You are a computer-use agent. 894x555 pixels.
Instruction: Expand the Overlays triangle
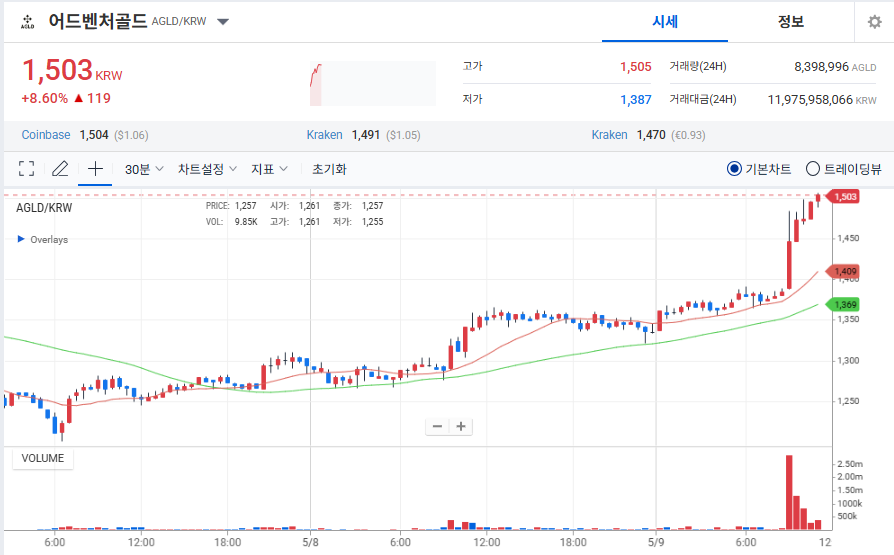[x=21, y=239]
